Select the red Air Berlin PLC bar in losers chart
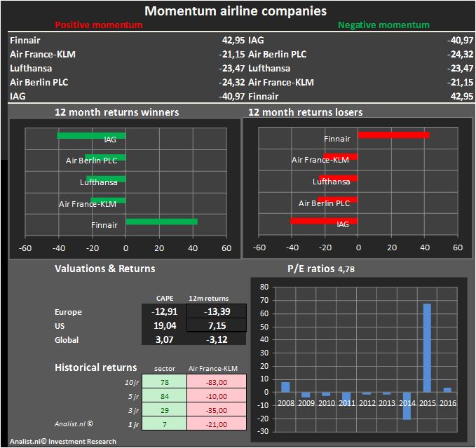The image size is (476, 448). 338,200
